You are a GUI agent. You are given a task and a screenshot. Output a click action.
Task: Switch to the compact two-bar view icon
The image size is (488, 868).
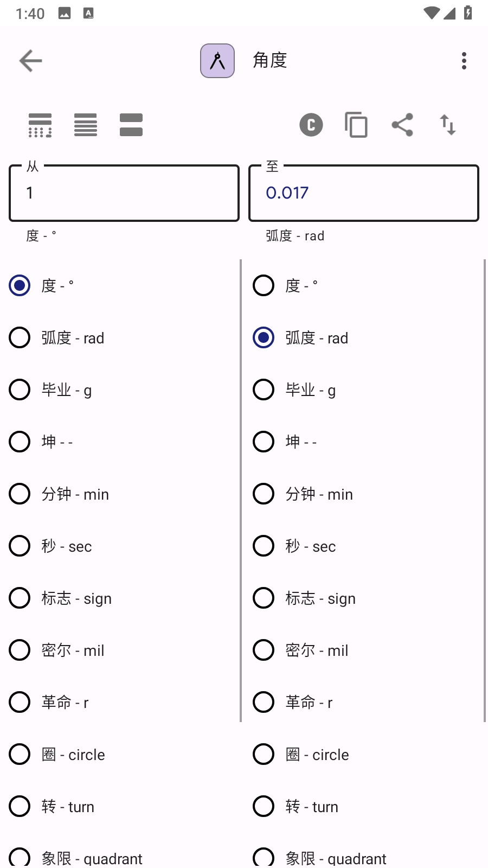(x=131, y=125)
